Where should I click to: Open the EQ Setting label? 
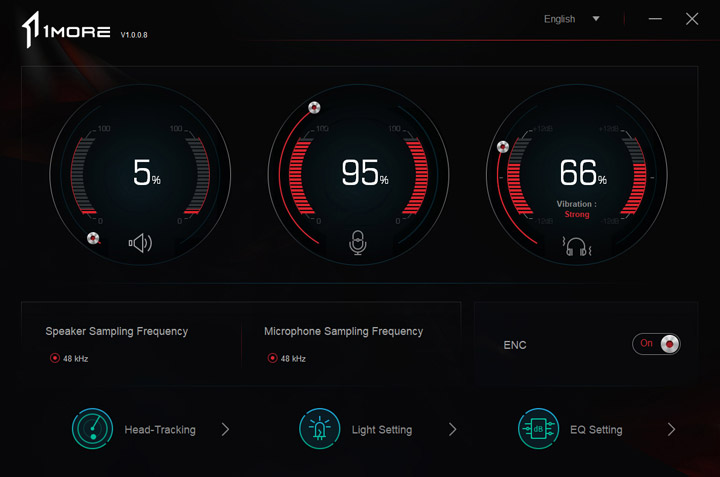point(596,430)
